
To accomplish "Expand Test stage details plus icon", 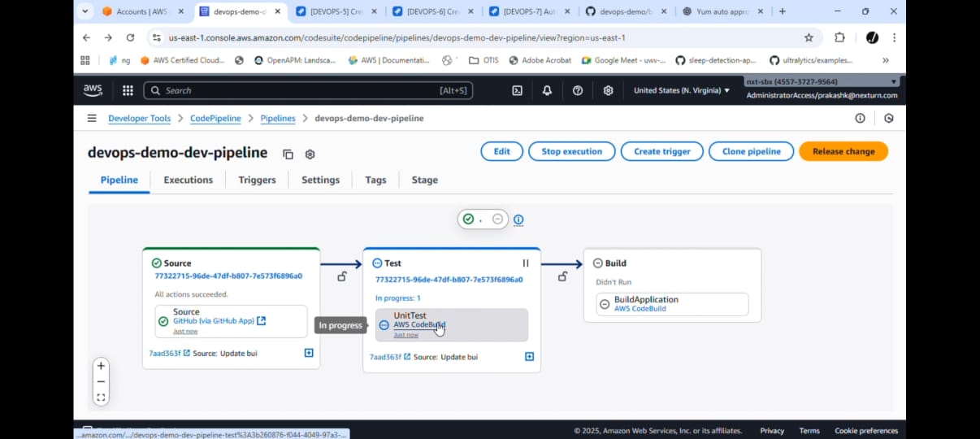I will coord(529,356).
